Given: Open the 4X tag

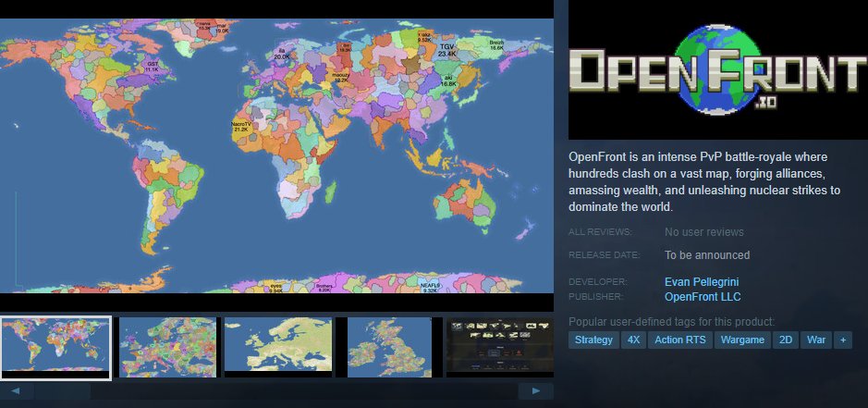Looking at the screenshot, I should (x=633, y=340).
